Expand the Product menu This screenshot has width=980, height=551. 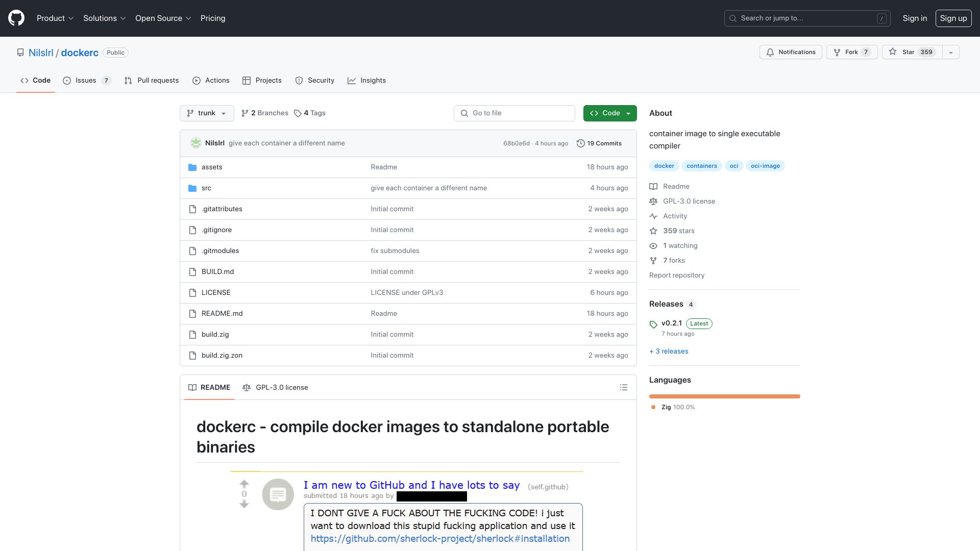click(x=55, y=18)
